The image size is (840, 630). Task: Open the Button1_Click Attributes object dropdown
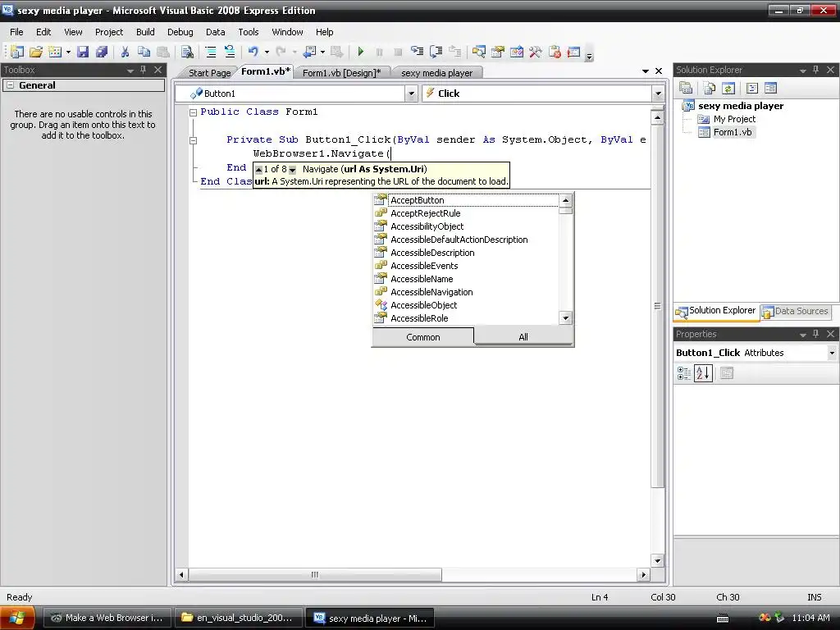click(x=832, y=353)
